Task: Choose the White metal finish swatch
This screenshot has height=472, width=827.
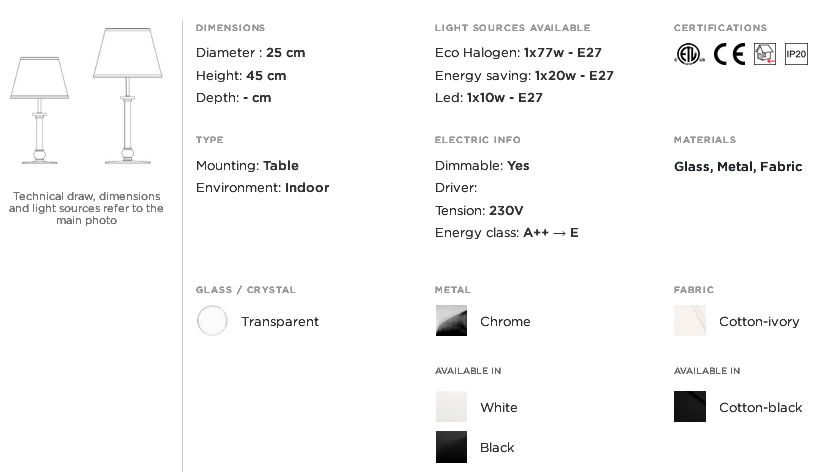Action: [451, 407]
